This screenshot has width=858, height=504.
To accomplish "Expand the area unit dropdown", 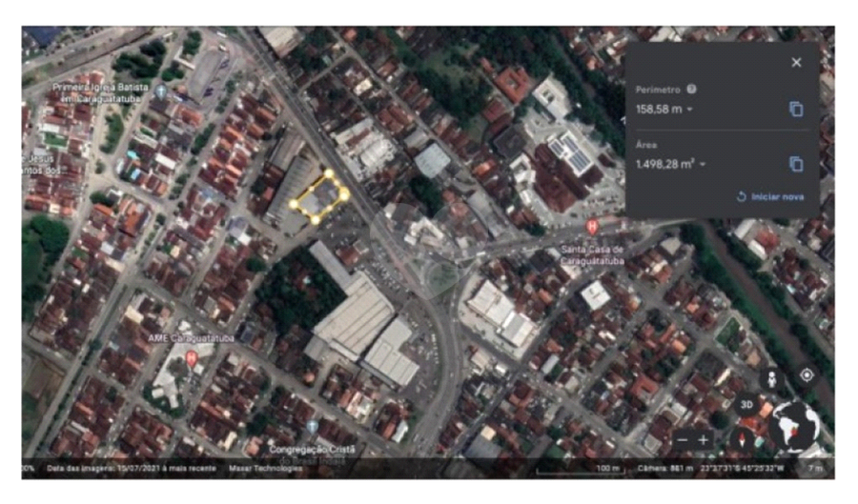I will (703, 165).
